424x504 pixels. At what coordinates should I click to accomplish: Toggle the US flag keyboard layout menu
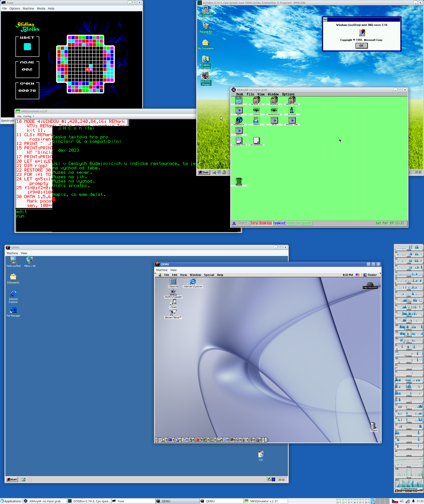coord(358,275)
